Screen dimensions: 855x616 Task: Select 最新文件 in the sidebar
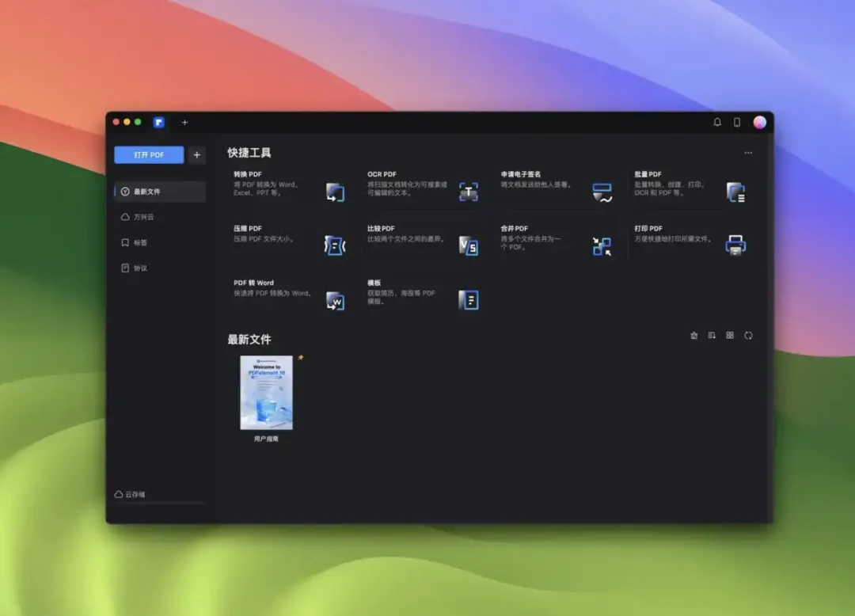(x=160, y=192)
